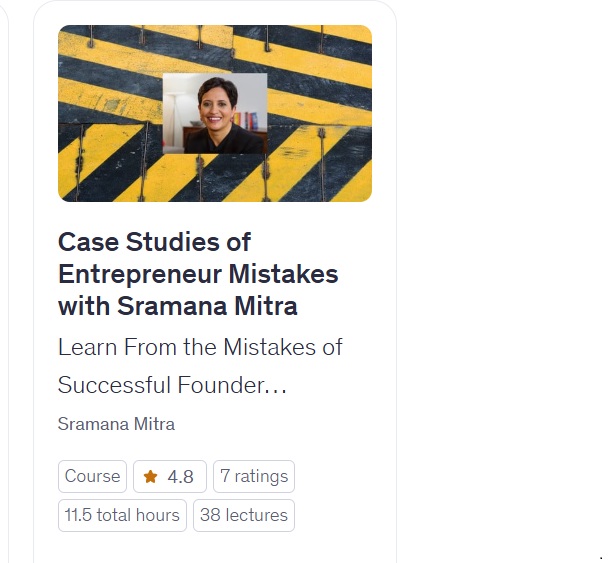This screenshot has height=563, width=611.
Task: Click the star and 4.8 rating badge
Action: [170, 477]
